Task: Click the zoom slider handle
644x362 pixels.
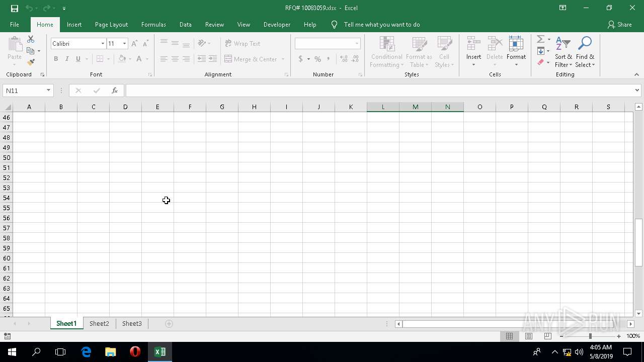Action: pyautogui.click(x=590, y=336)
